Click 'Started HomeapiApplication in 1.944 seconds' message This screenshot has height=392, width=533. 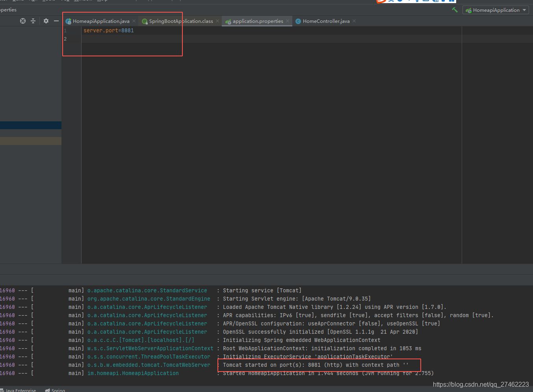328,373
